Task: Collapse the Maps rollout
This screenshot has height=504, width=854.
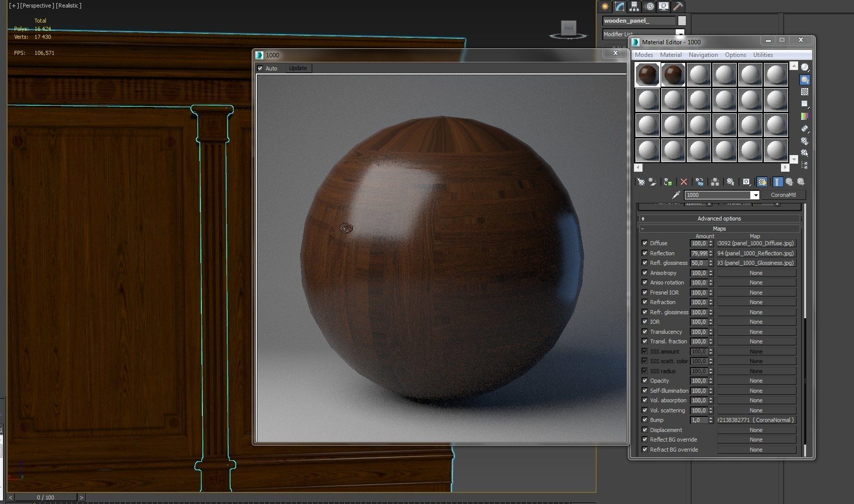Action: tap(719, 229)
